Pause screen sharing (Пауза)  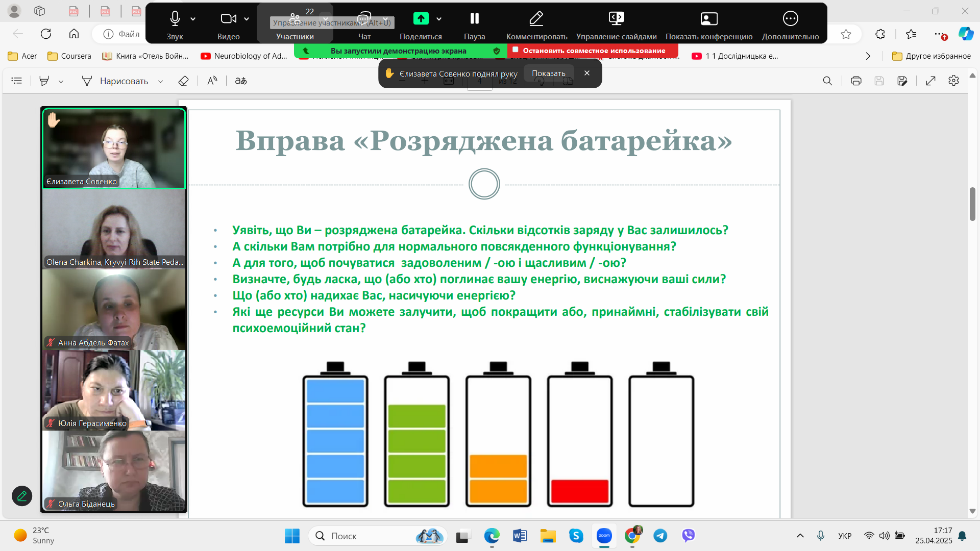[x=474, y=19]
